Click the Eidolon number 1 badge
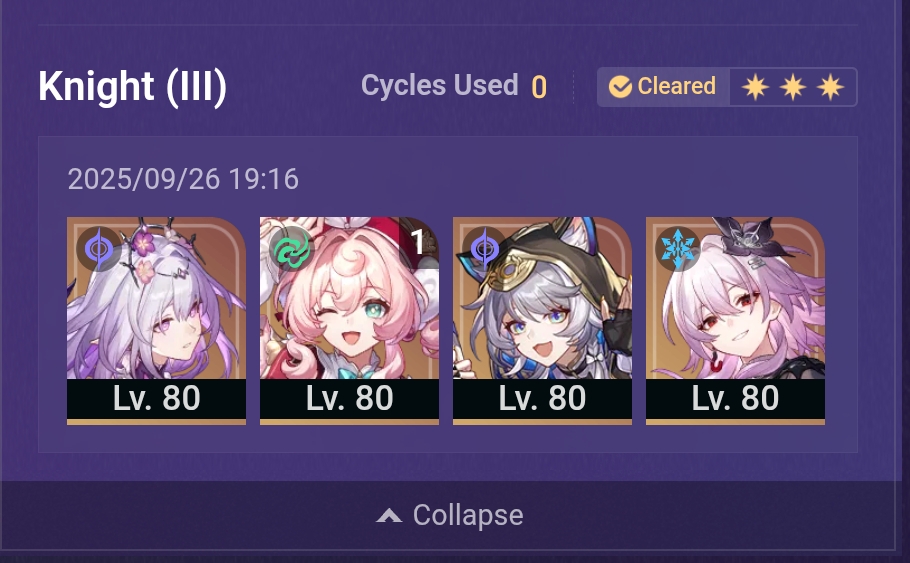Screen dimensions: 910x563 pyautogui.click(x=418, y=241)
